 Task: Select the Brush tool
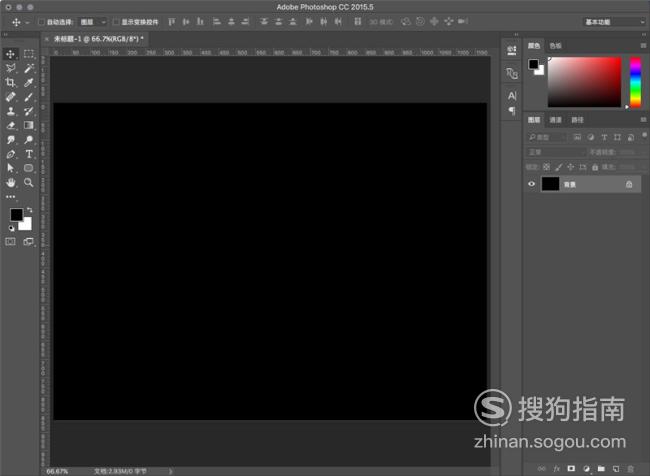[29, 97]
